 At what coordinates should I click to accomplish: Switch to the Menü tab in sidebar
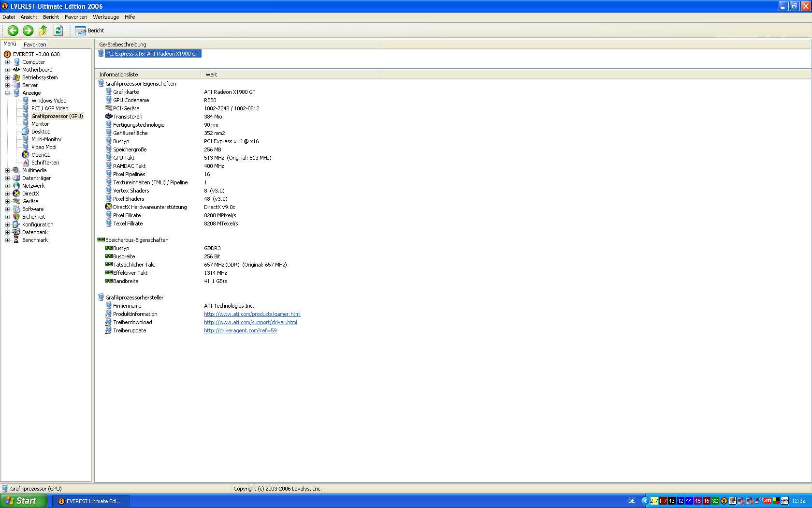tap(10, 44)
